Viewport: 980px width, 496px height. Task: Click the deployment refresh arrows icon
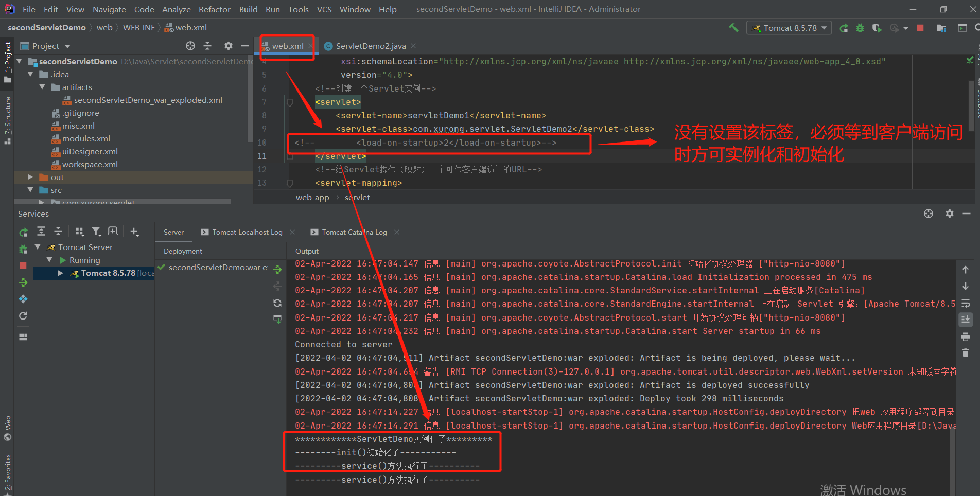tap(277, 303)
